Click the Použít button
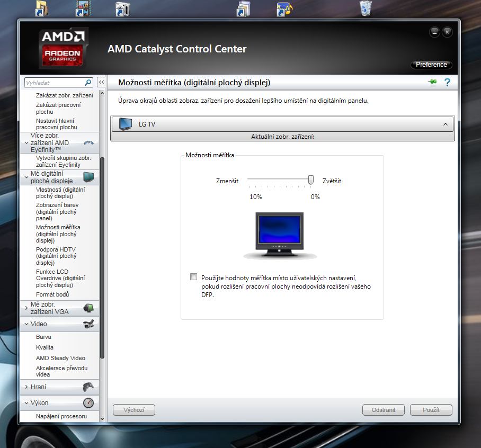481x448 pixels. (431, 410)
